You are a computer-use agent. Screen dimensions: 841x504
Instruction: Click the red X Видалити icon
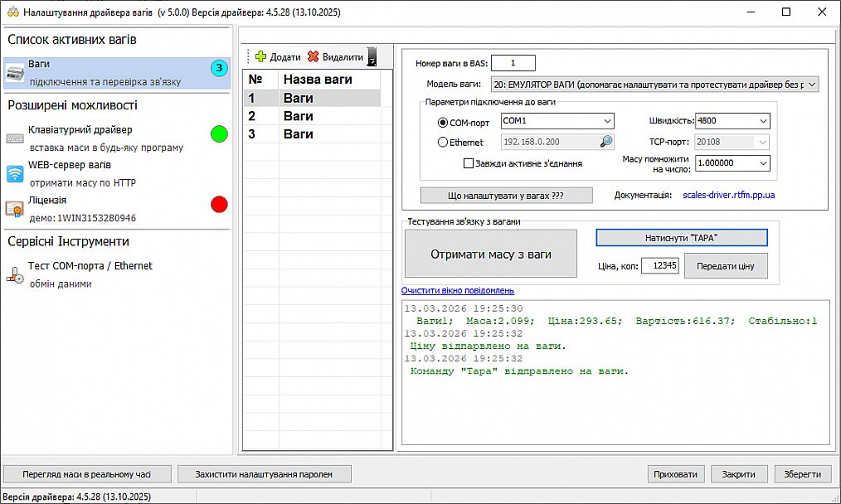pos(313,57)
